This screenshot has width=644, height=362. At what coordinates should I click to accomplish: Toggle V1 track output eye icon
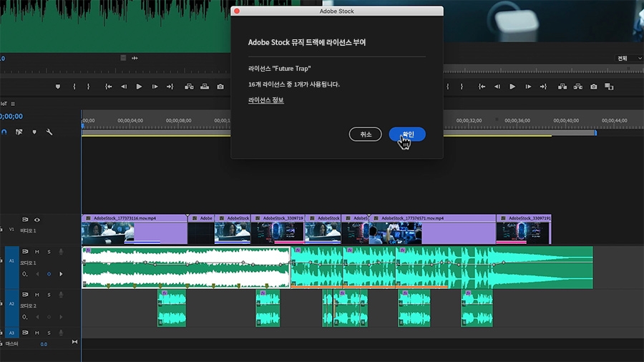(37, 220)
